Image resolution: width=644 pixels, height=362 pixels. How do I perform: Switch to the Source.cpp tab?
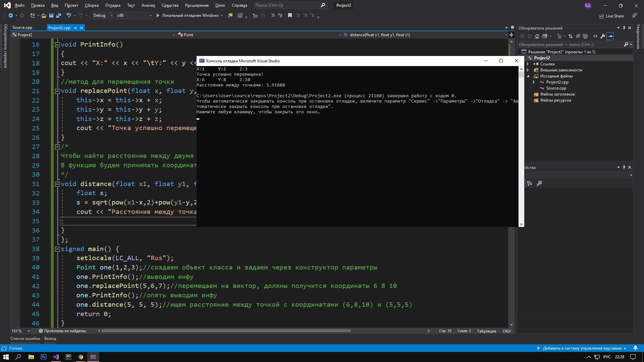(22, 28)
